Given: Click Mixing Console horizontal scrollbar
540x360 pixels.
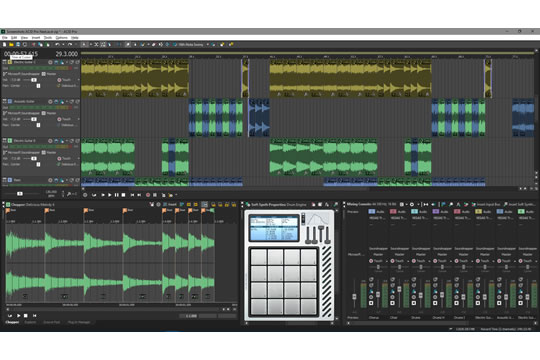Looking at the screenshot, I should tap(410, 323).
